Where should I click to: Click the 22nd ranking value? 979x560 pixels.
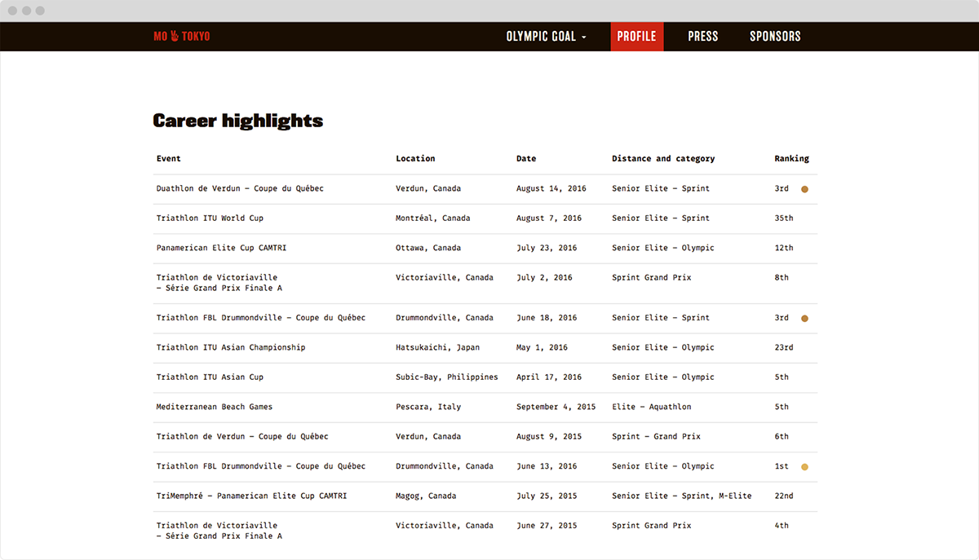[784, 496]
